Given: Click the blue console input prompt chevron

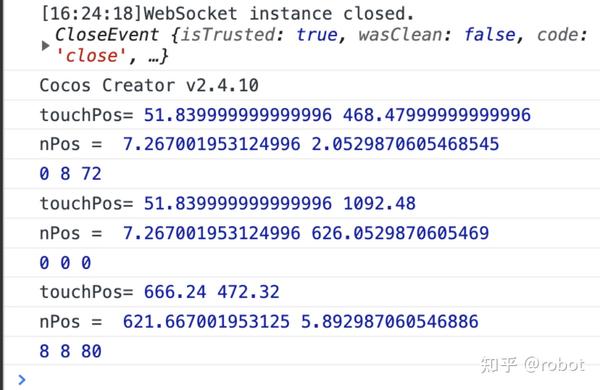Looking at the screenshot, I should (x=22, y=379).
